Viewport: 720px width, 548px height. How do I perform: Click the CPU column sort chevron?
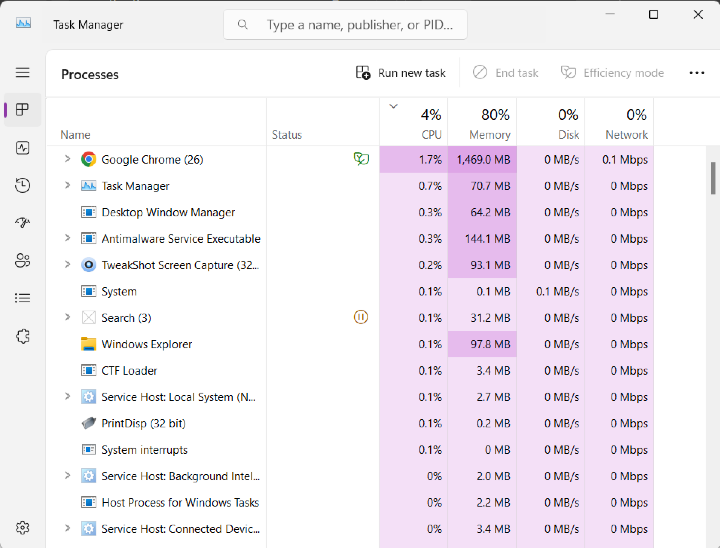tap(393, 106)
